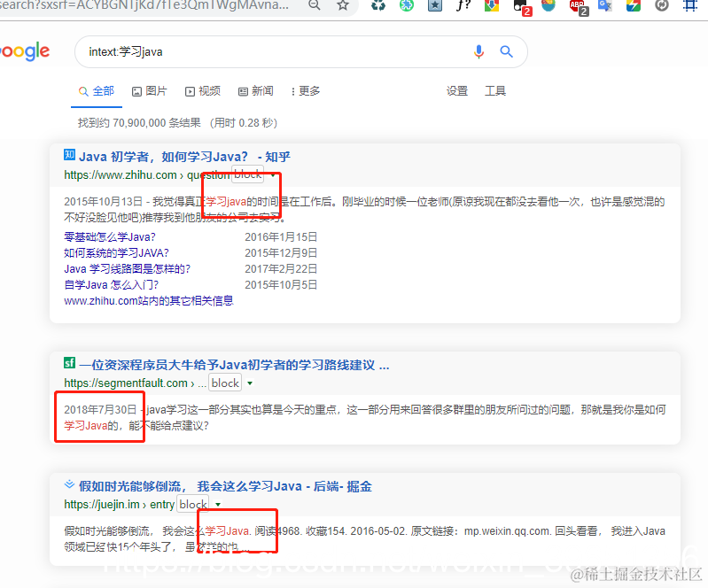Expand dropdown arrow next to Zhihu block button
The image size is (708, 588).
(x=273, y=175)
